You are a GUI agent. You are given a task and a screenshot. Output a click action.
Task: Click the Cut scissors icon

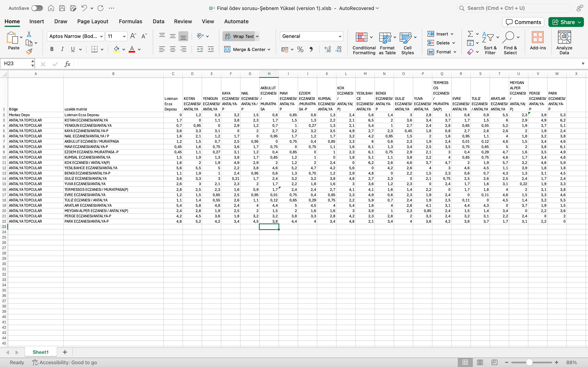[x=29, y=34]
